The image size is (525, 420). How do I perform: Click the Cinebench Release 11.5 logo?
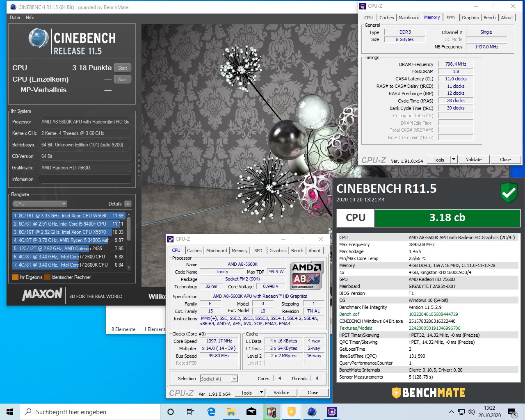[x=72, y=42]
